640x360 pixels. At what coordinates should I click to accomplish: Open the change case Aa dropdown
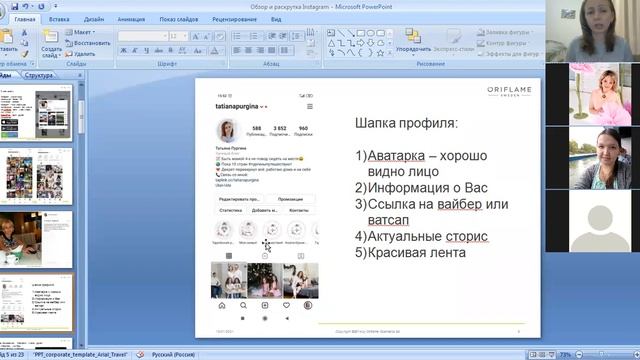(x=199, y=51)
